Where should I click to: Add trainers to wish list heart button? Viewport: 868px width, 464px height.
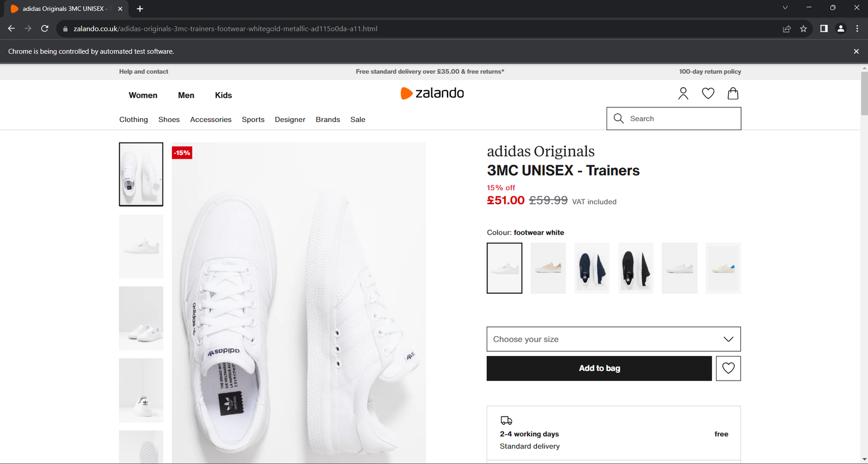point(728,369)
